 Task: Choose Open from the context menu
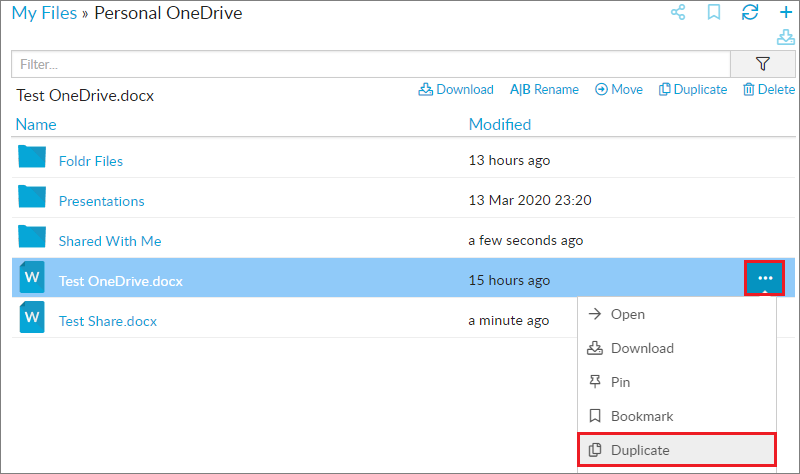pos(677,314)
